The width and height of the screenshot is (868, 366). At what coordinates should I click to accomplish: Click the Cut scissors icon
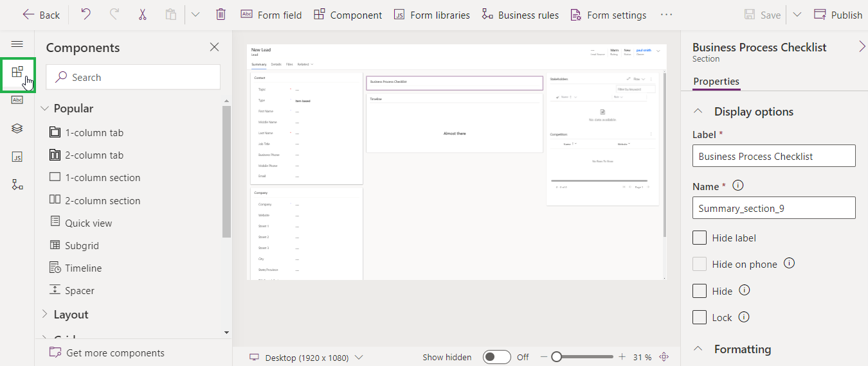click(x=142, y=15)
